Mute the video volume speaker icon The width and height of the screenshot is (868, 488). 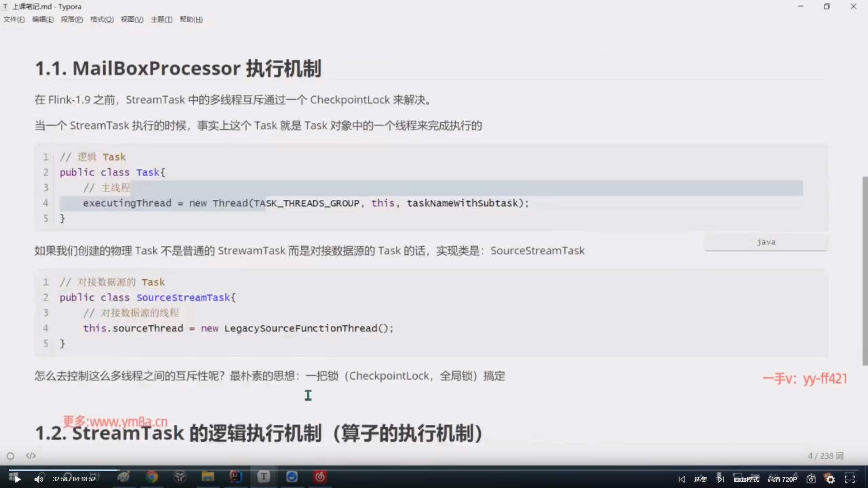coord(39,479)
